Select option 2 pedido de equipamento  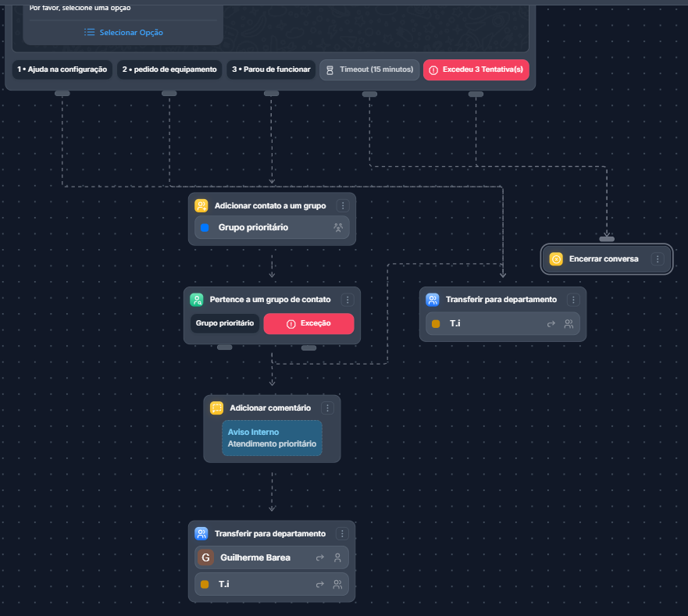[x=169, y=69]
